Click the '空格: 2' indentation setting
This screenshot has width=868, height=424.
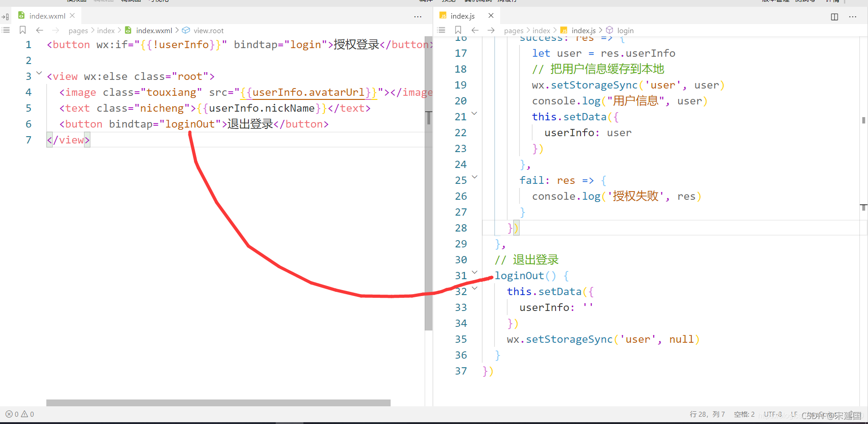[744, 414]
